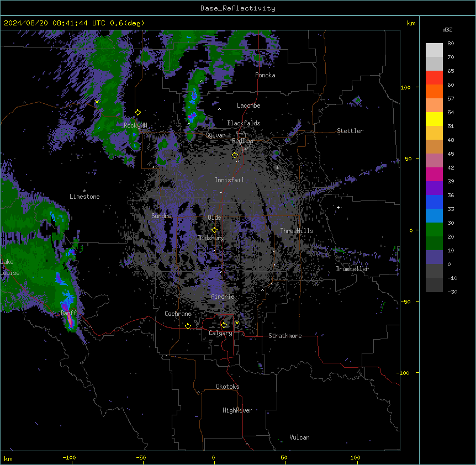Click the km label at bottom left
Image resolution: width=476 pixels, height=465 pixels.
tap(8, 458)
